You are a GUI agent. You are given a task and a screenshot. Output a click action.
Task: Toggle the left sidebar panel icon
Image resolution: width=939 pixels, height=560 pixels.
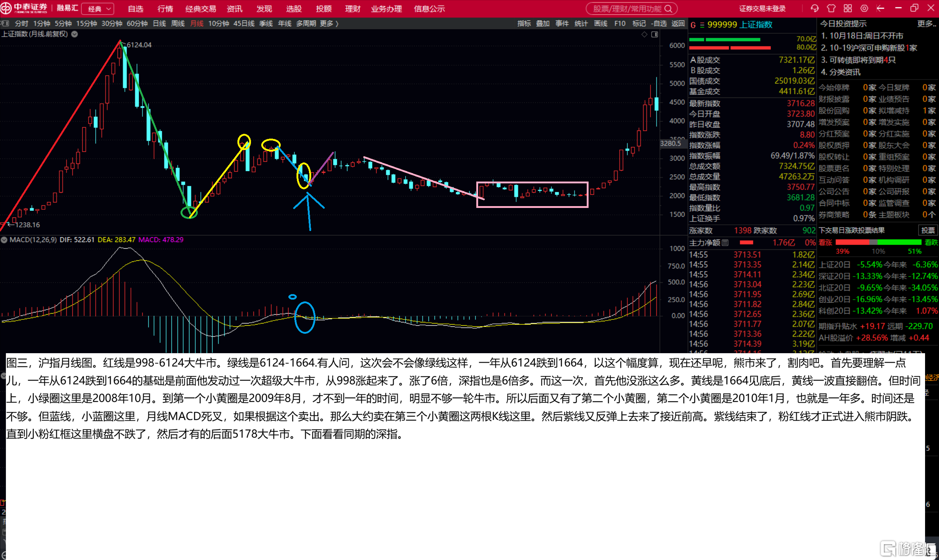pos(4,23)
